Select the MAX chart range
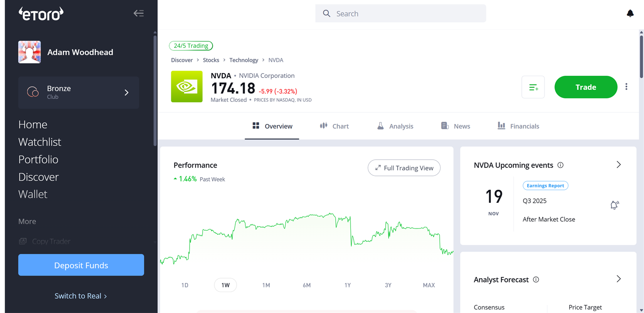Screen dimensions: 644x313 [x=429, y=285]
